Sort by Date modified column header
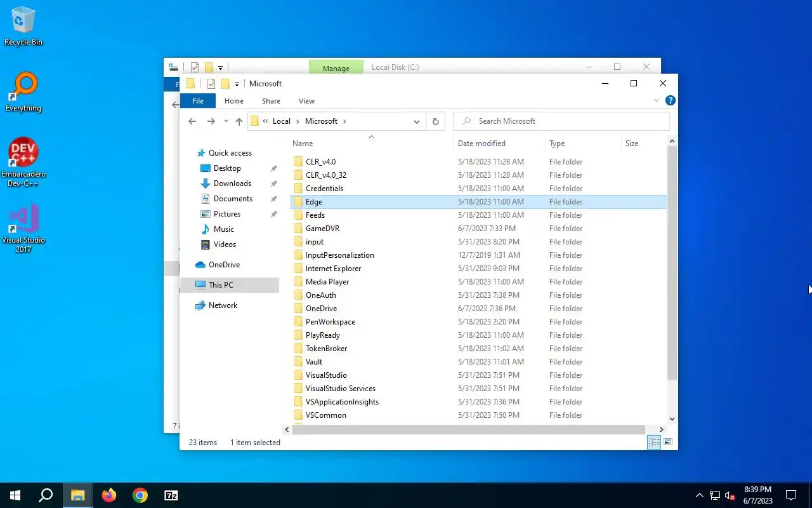 pos(500,144)
